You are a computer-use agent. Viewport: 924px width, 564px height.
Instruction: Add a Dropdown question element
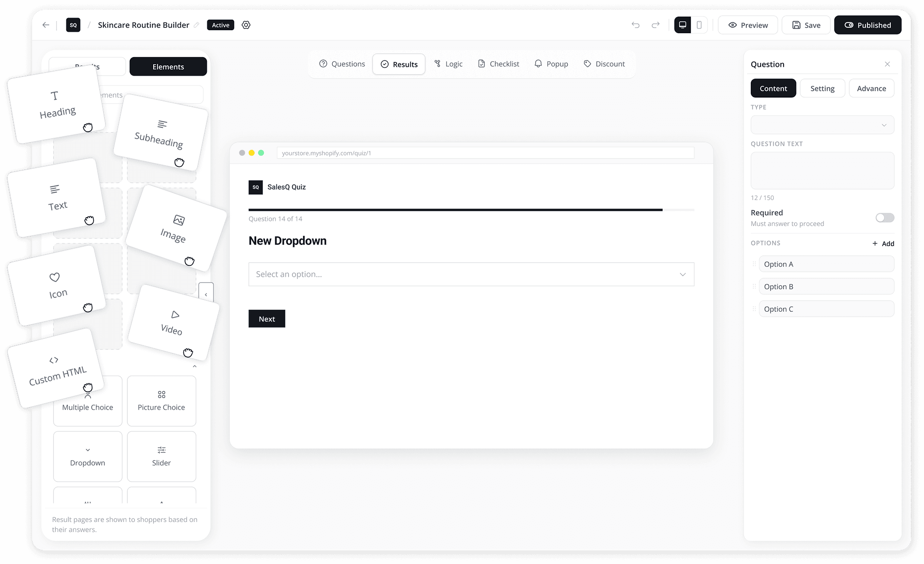point(88,456)
